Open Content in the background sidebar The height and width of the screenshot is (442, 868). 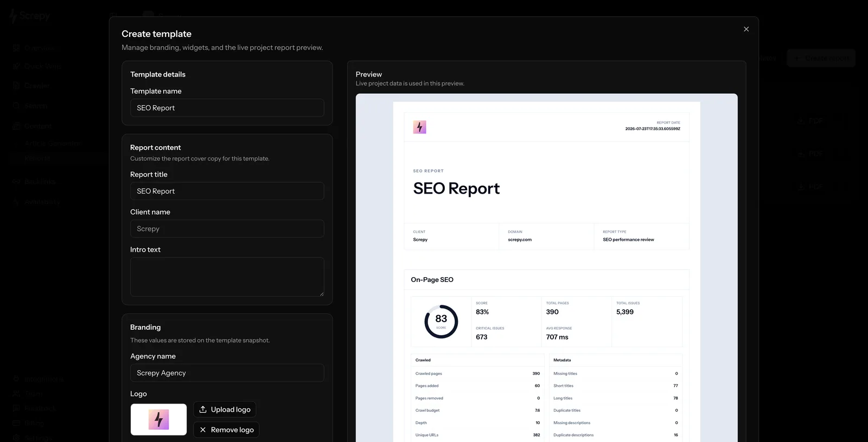pos(33,126)
